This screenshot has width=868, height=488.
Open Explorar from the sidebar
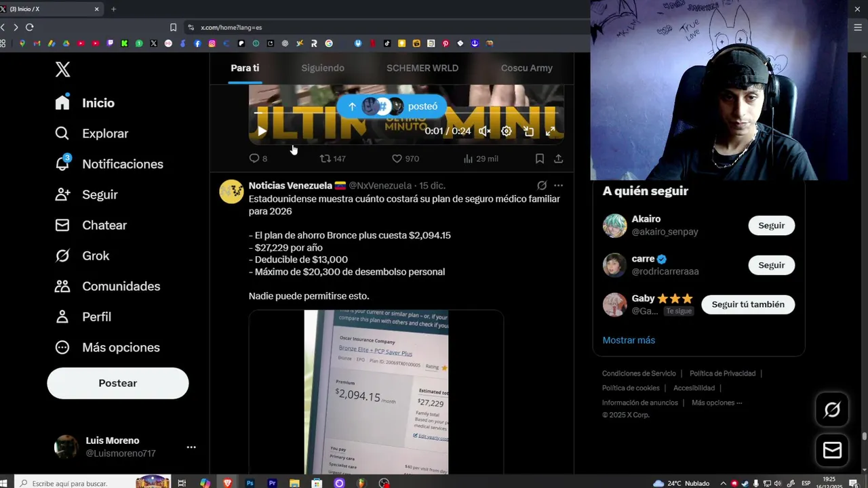(x=92, y=134)
